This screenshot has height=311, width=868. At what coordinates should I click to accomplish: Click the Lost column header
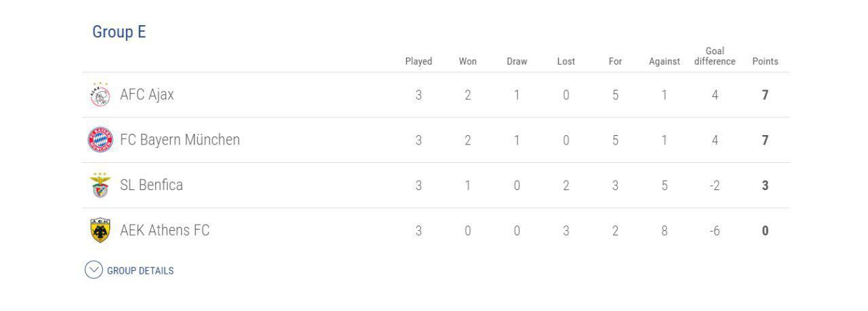point(566,61)
